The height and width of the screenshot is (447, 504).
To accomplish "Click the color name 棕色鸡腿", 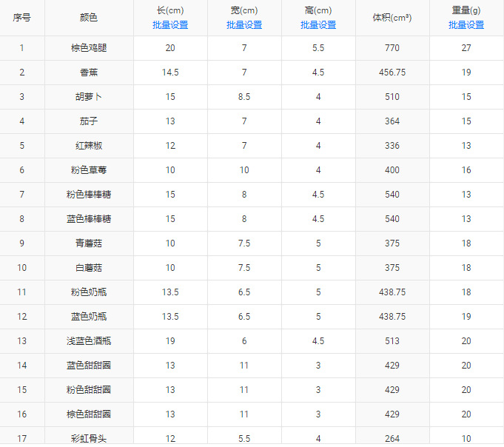I will 88,48.
